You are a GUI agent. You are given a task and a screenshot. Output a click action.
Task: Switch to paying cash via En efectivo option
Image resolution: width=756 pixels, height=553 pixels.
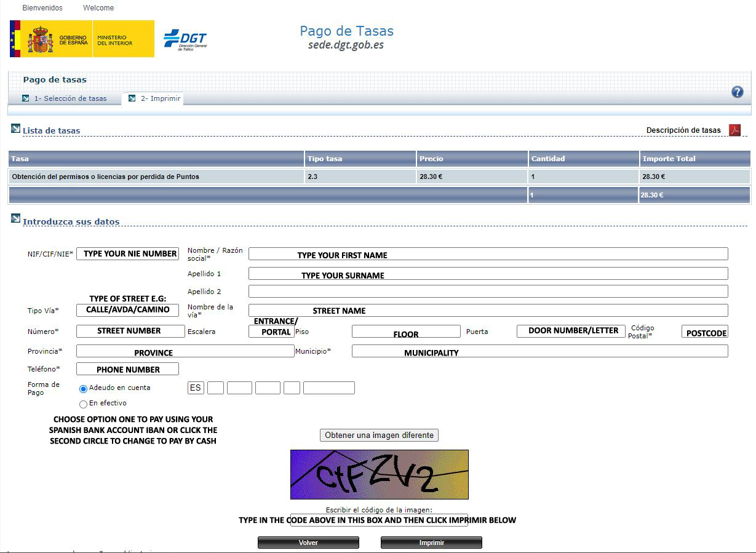(82, 404)
